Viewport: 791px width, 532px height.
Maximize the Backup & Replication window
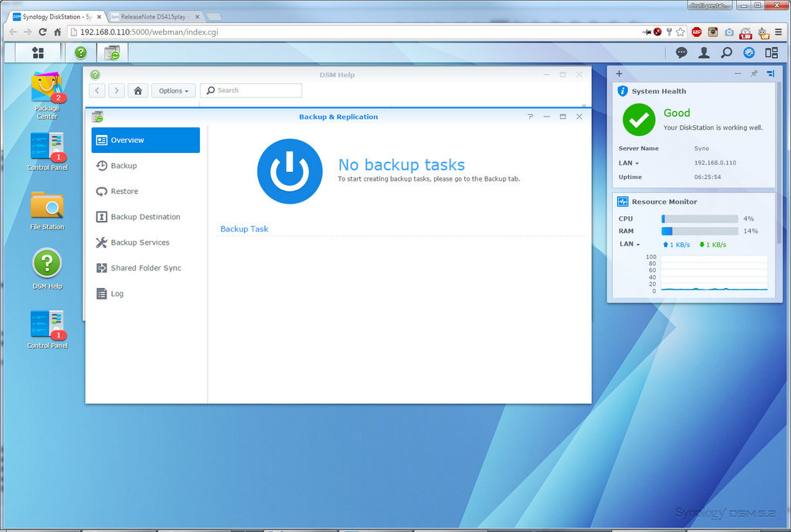tap(562, 117)
